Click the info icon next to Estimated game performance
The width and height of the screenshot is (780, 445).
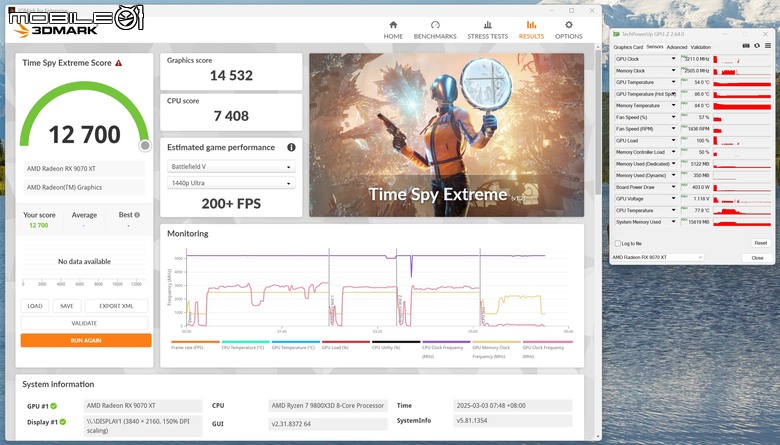pyautogui.click(x=292, y=147)
